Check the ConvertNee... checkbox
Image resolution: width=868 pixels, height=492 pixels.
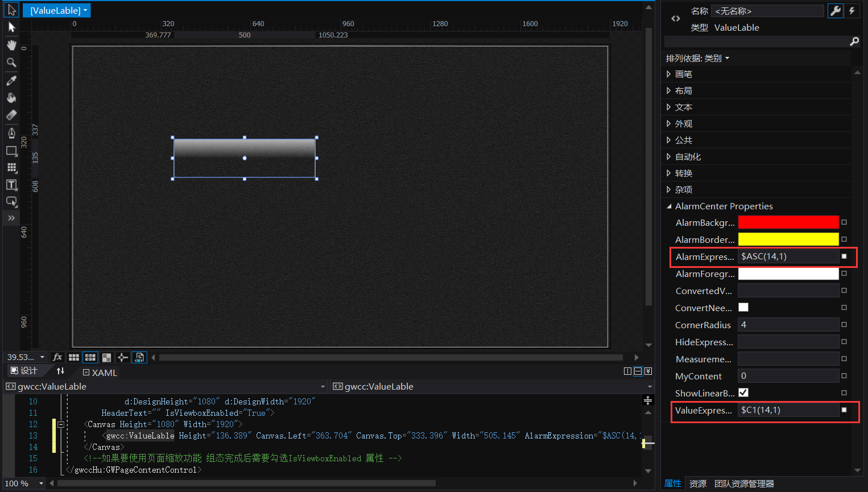click(x=743, y=307)
